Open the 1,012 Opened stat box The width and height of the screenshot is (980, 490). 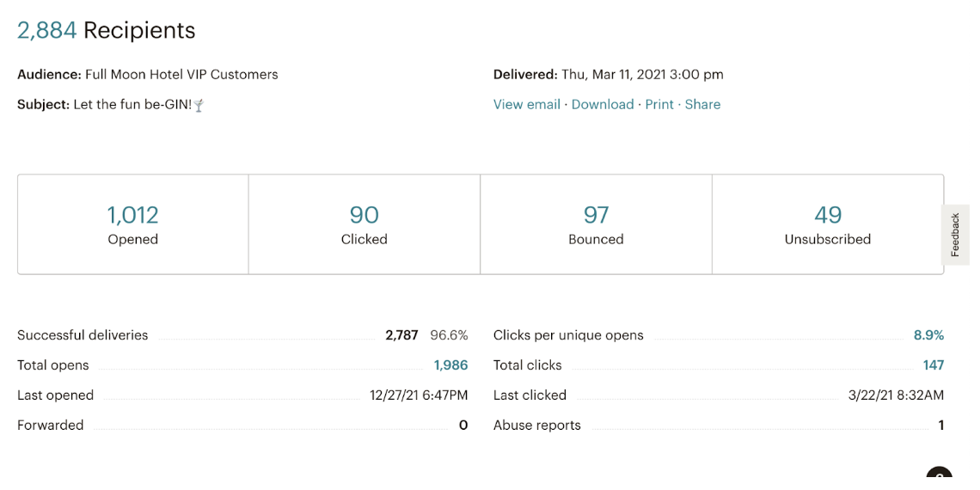pos(133,224)
